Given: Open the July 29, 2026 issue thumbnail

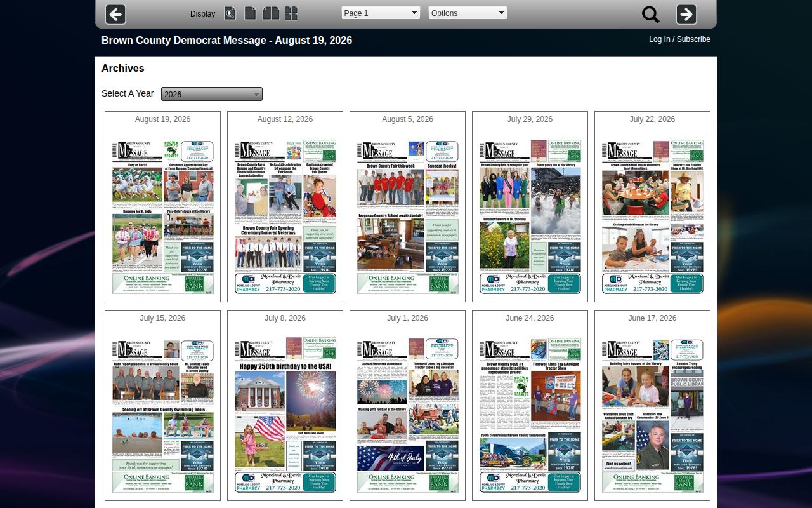Looking at the screenshot, I should point(530,217).
